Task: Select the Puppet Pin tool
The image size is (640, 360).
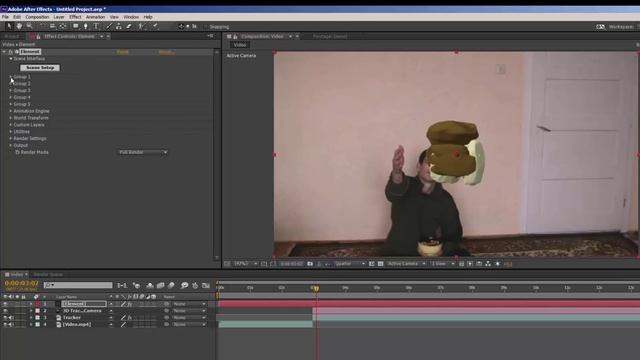Action: coord(155,26)
